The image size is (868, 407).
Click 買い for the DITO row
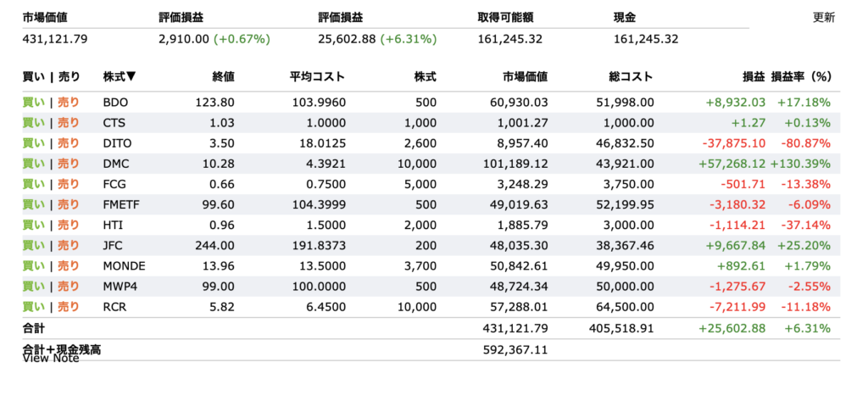click(33, 143)
